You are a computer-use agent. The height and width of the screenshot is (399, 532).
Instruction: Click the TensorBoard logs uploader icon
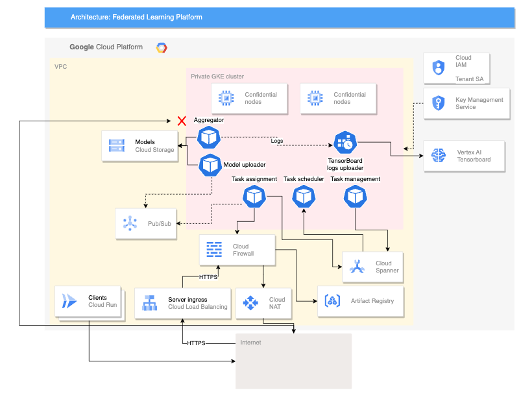(344, 143)
